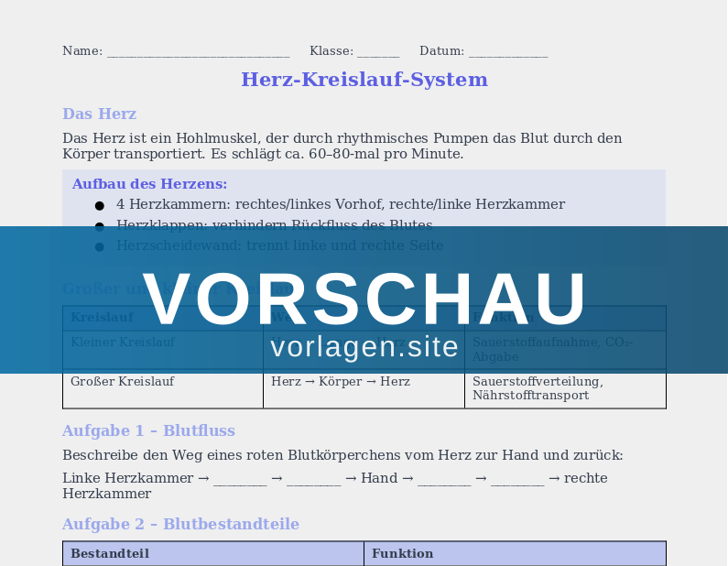Image resolution: width=728 pixels, height=566 pixels.
Task: Click the 'Funktion' header in Blutbestandteile table
Action: tap(515, 553)
